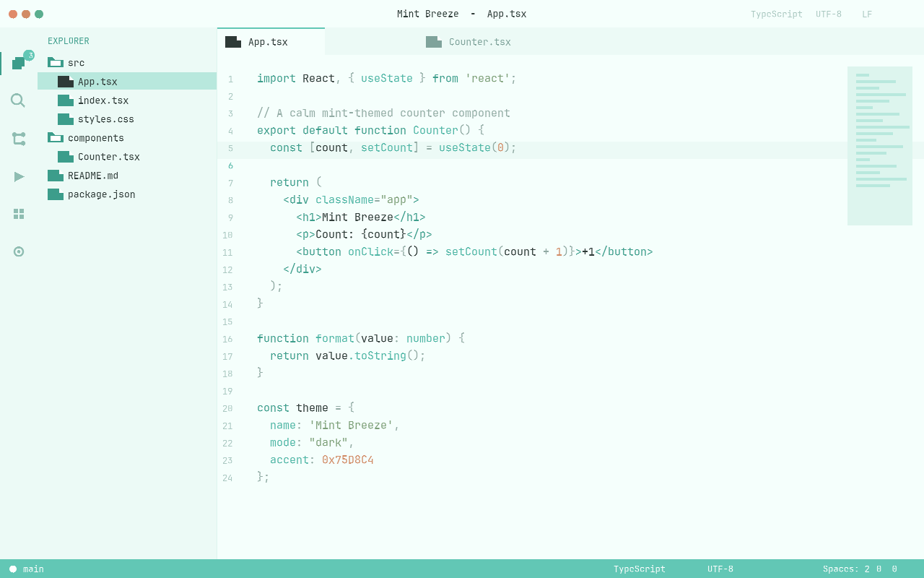Click the file icon beside index.tsx
Viewport: 924px width, 578px height.
coord(66,100)
